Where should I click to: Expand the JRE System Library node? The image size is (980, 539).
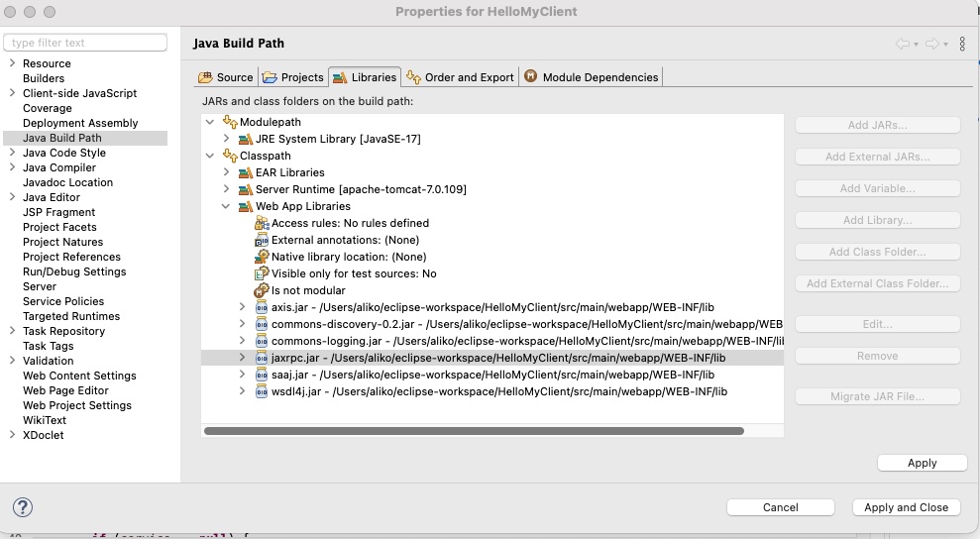click(x=226, y=138)
